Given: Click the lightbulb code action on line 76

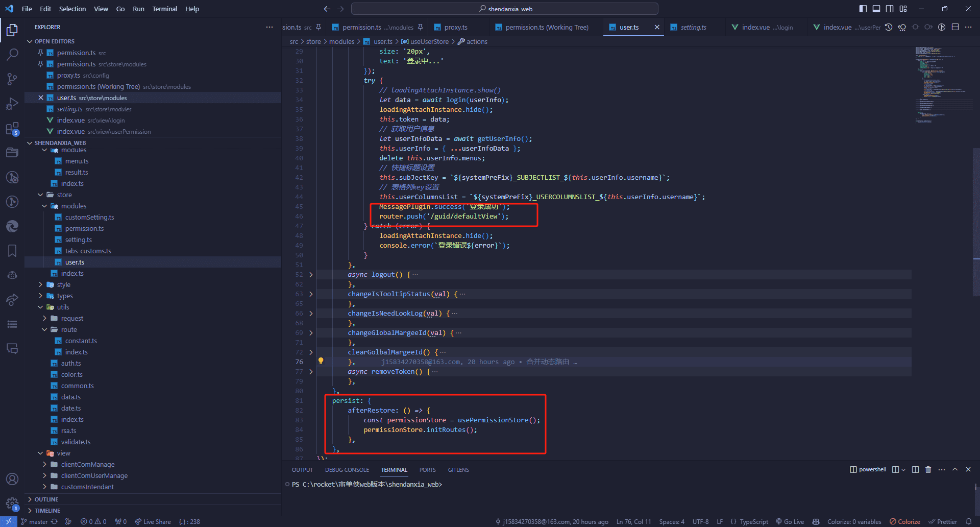Looking at the screenshot, I should coord(321,361).
